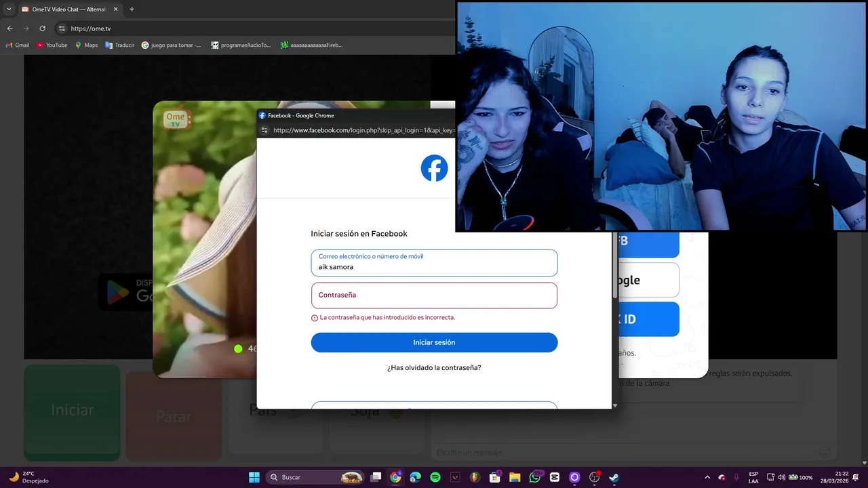Image resolution: width=868 pixels, height=488 pixels.
Task: Open the 'juego para tomar' bookmark
Action: pyautogui.click(x=171, y=45)
